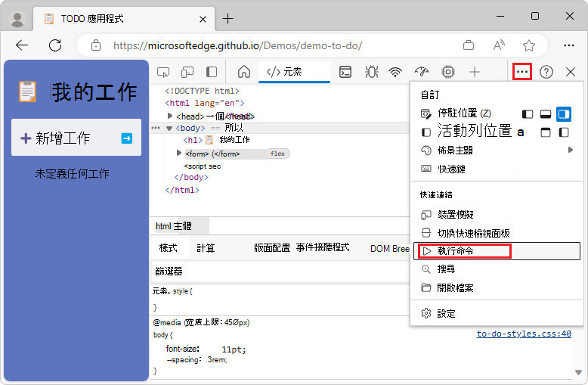Open 佈景主題 theme menu item
588x385 pixels.
(497, 151)
